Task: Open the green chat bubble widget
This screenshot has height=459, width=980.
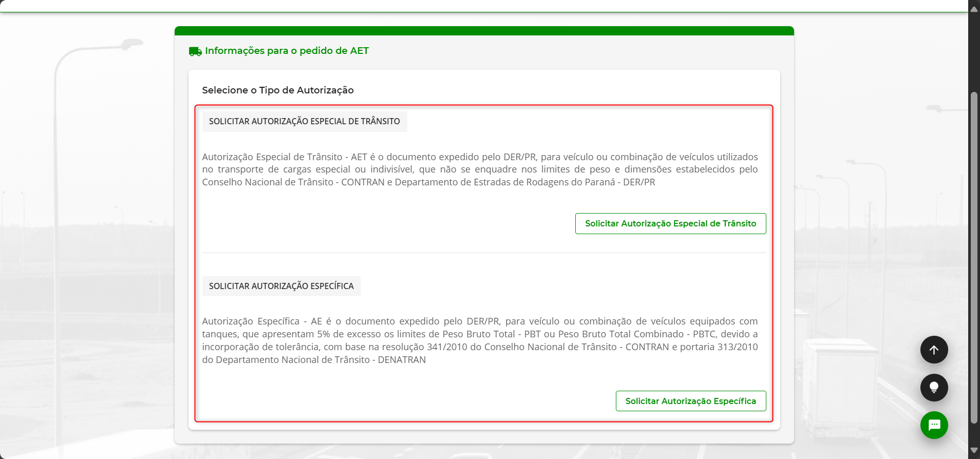Action: (x=934, y=425)
